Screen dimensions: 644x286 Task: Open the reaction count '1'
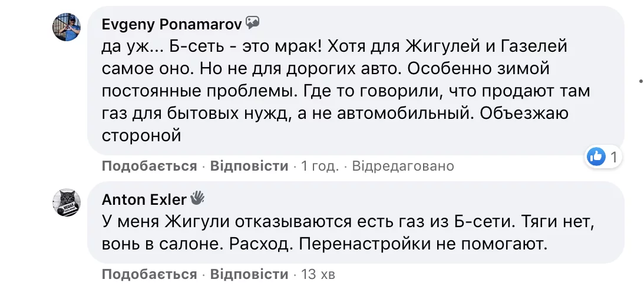pos(613,157)
